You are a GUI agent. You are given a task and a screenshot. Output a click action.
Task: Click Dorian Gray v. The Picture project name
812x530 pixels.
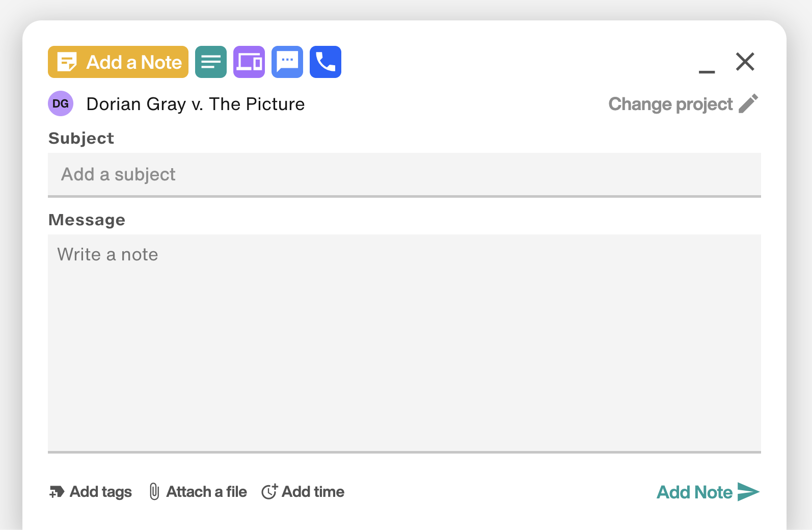click(196, 104)
